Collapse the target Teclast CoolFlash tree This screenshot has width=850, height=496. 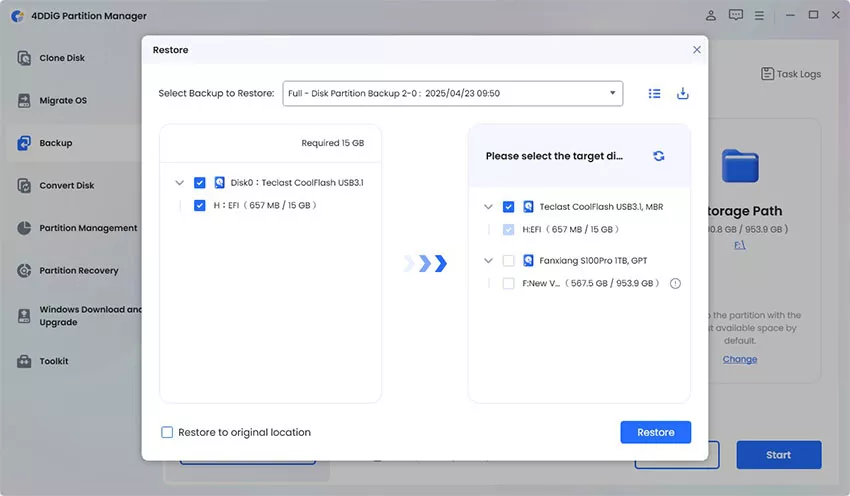point(488,207)
